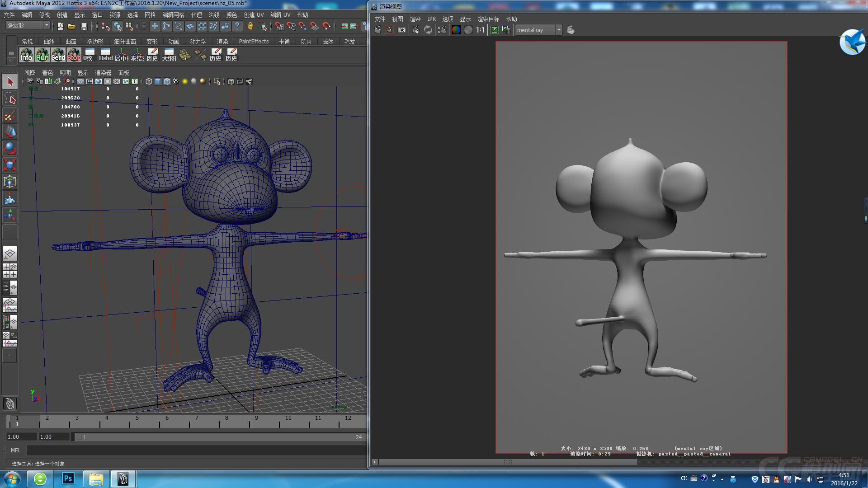Click the Photoshop icon on the taskbar
868x488 pixels.
click(68, 479)
